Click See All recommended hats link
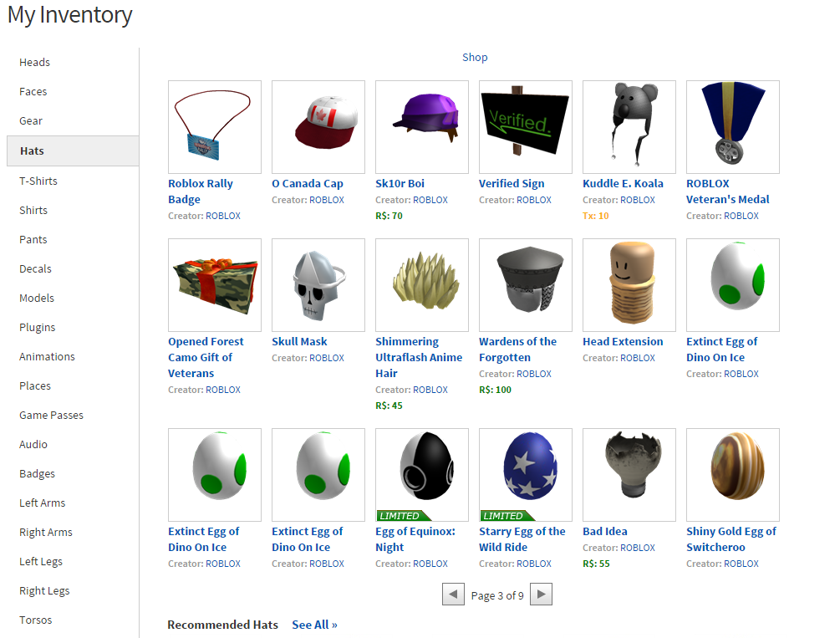840x638 pixels. click(314, 625)
